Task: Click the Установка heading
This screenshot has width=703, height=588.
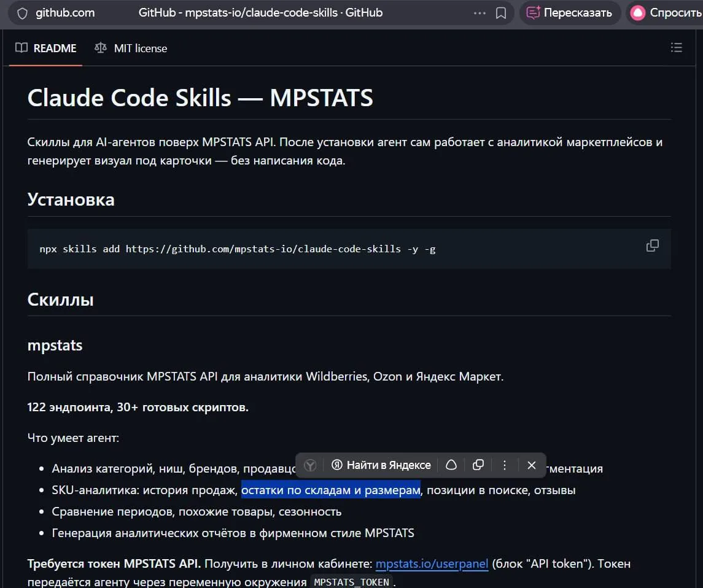Action: (71, 199)
